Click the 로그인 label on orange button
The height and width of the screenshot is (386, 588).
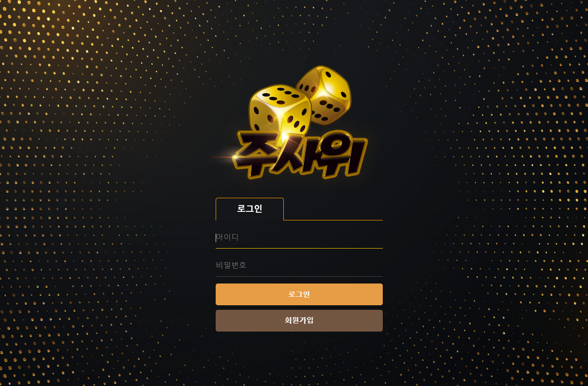pyautogui.click(x=299, y=294)
